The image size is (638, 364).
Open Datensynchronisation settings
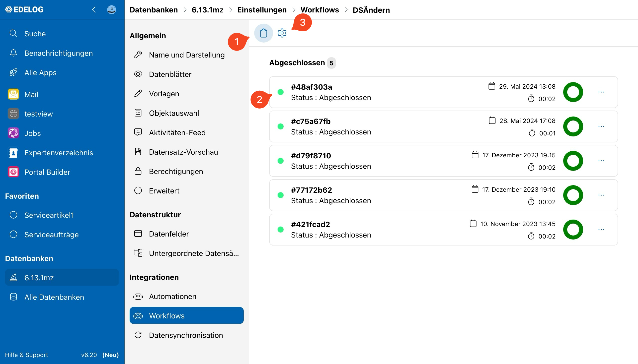[x=187, y=335]
